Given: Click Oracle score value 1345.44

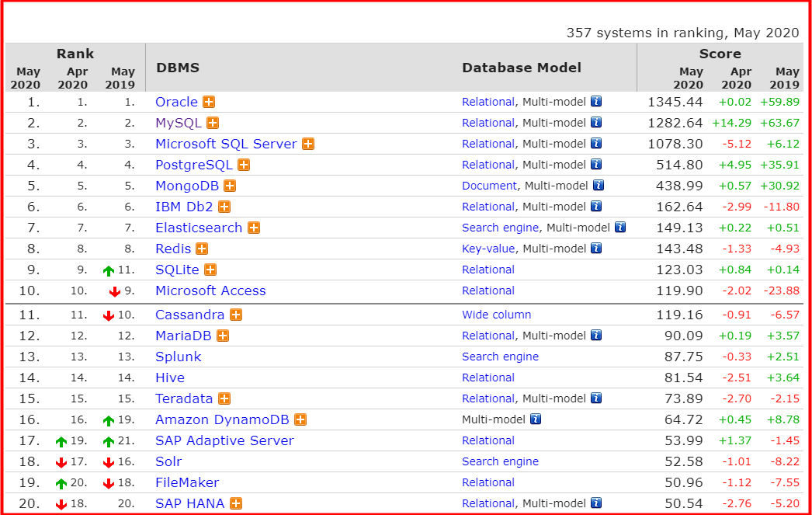Looking at the screenshot, I should [675, 102].
